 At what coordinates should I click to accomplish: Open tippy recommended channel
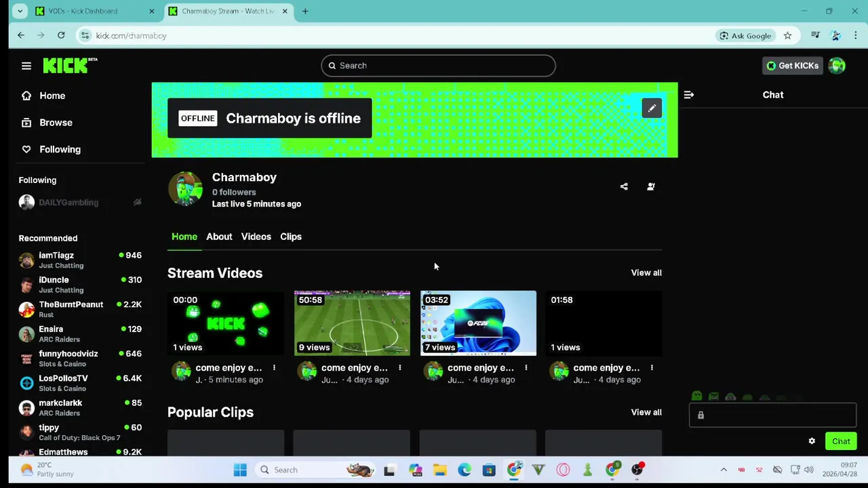click(x=80, y=432)
